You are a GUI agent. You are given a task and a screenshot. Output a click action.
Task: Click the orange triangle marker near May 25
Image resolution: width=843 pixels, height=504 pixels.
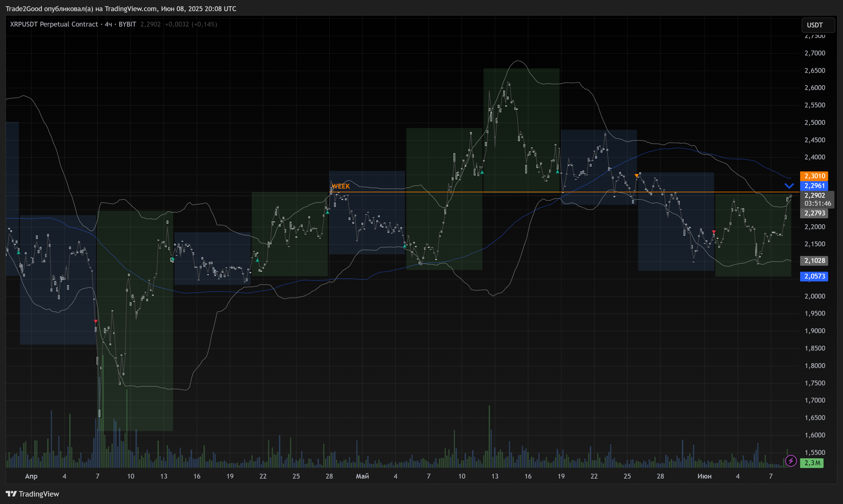(x=636, y=176)
